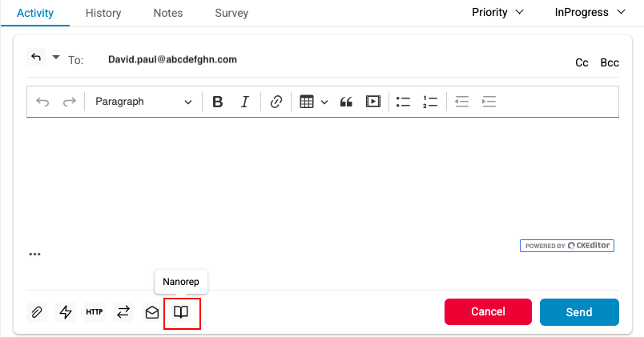Image resolution: width=644 pixels, height=337 pixels.
Task: Switch to the History tab
Action: click(x=103, y=13)
